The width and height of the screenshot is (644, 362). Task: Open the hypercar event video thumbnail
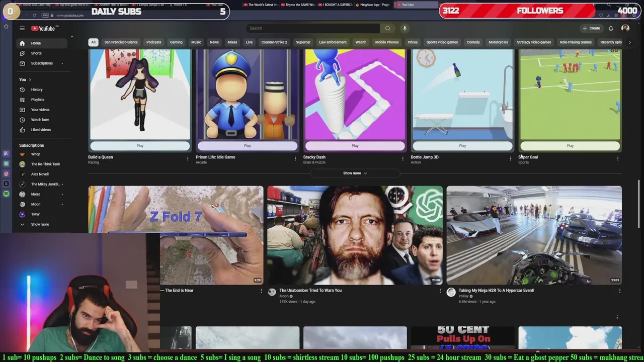(534, 235)
